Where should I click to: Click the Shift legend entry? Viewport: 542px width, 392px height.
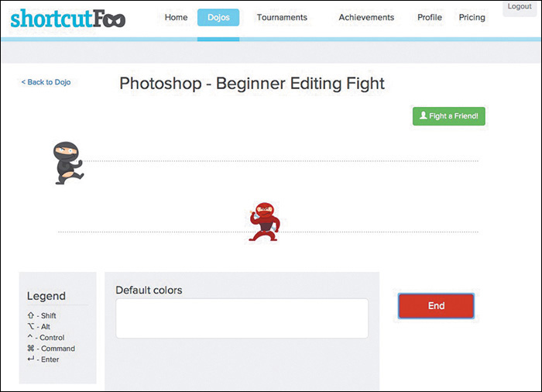coord(42,316)
